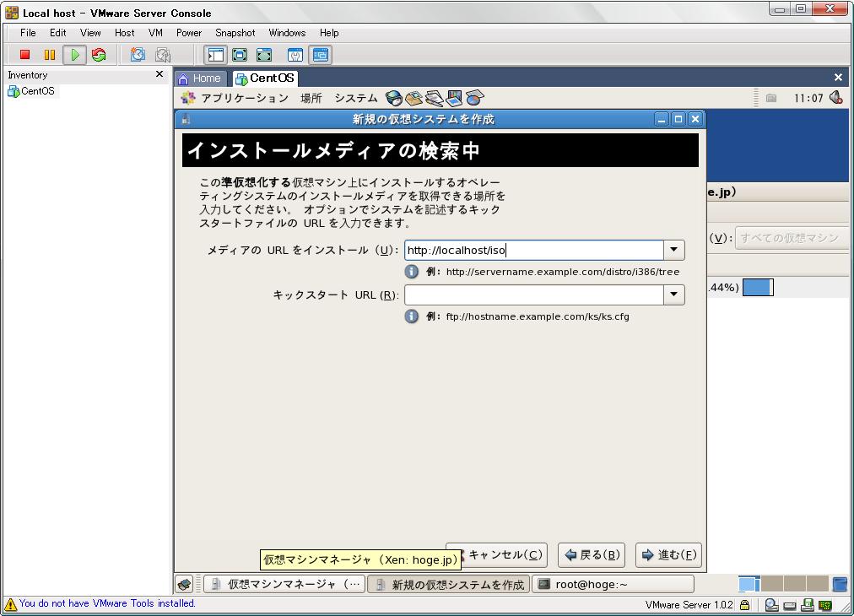Click the lock icon in VMware status bar
854x616 pixels.
coord(744,604)
